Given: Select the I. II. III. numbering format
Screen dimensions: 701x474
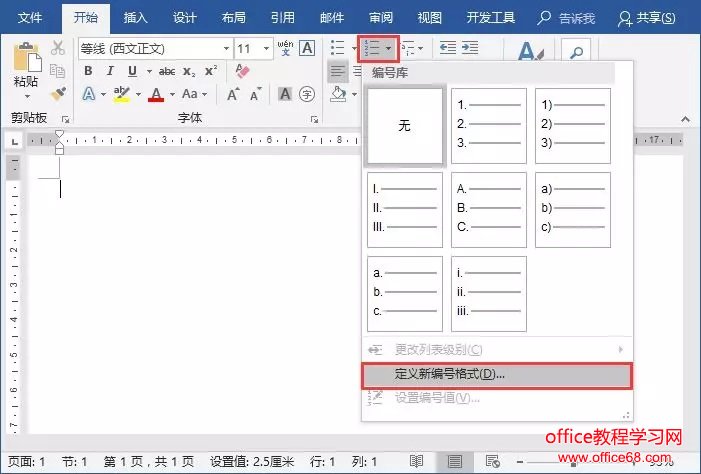Looking at the screenshot, I should 405,210.
